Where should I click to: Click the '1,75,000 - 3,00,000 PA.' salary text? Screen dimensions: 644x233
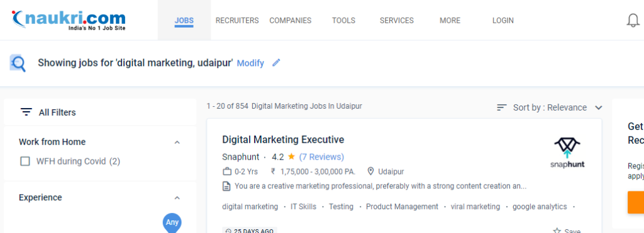(317, 171)
